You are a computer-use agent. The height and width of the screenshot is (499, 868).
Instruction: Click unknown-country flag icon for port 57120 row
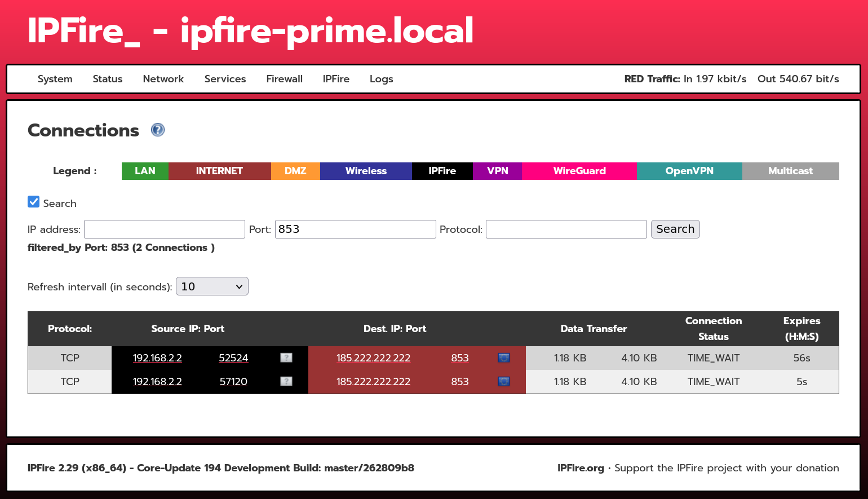point(286,381)
